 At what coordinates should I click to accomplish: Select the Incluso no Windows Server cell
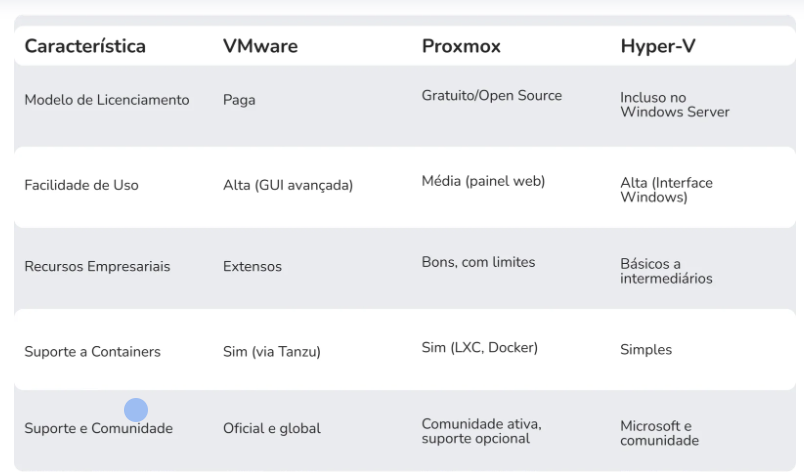[x=674, y=103]
